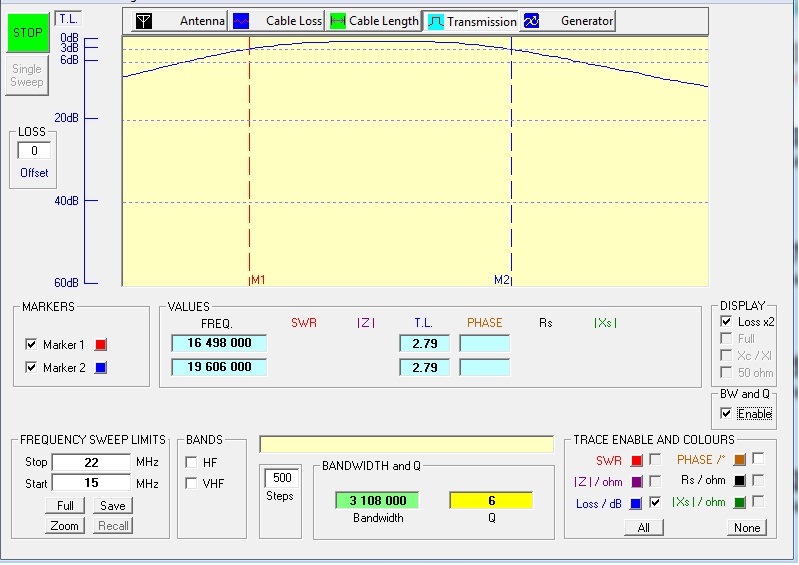Toggle the Loss x2 display checkbox

point(726,322)
